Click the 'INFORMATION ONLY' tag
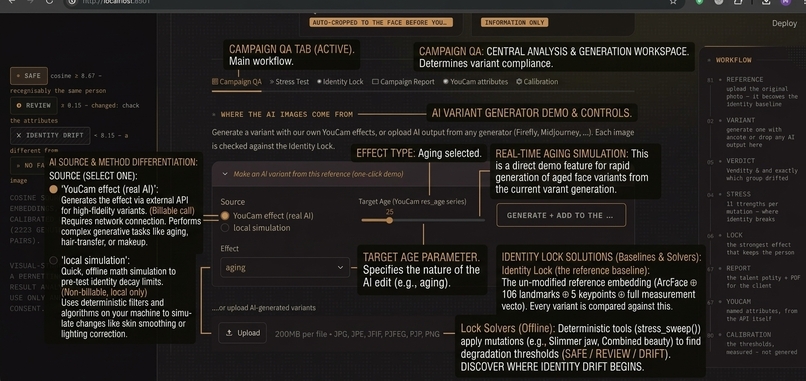The width and height of the screenshot is (806, 381). pyautogui.click(x=515, y=23)
